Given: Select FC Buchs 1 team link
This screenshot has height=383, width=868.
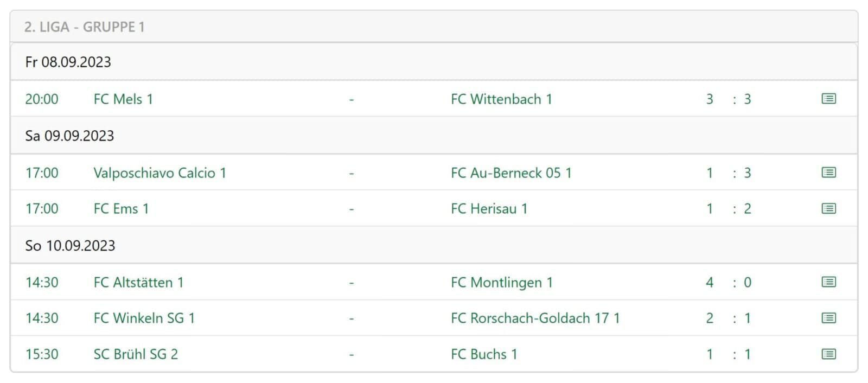Looking at the screenshot, I should click(x=484, y=354).
